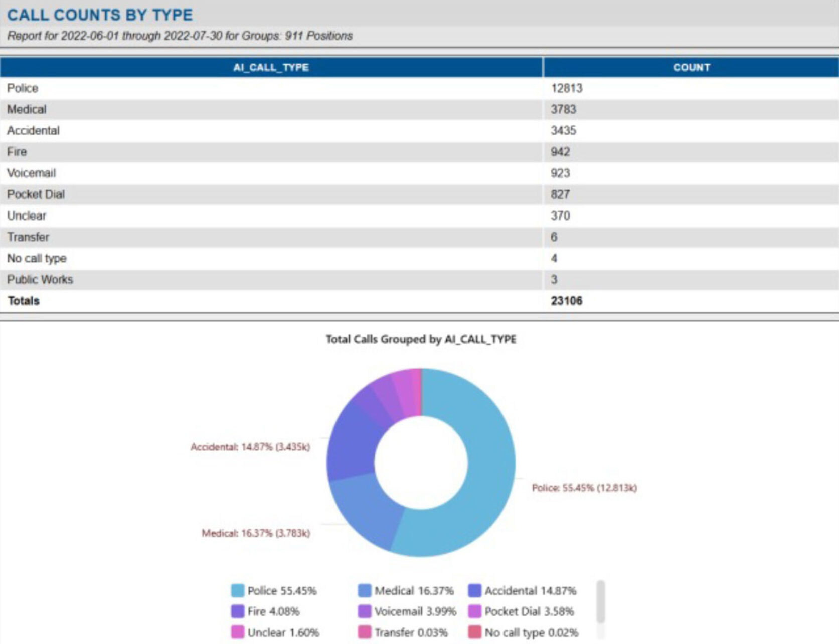This screenshot has height=644, width=839.
Task: Hide Fire series via legend swatch
Action: 237,611
